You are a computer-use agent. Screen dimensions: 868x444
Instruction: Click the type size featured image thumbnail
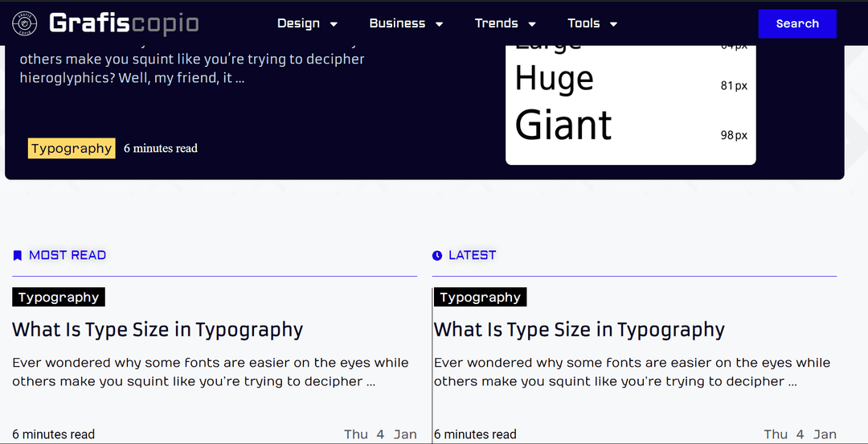630,105
